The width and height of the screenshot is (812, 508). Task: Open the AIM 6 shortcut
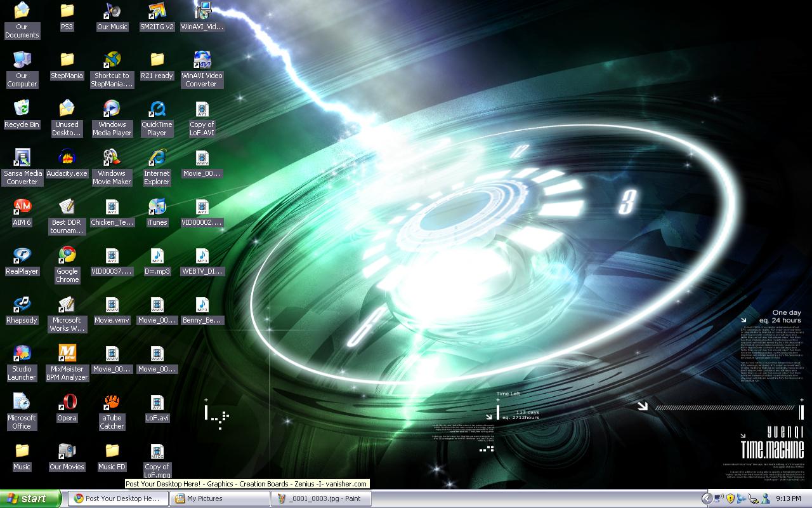(x=22, y=212)
